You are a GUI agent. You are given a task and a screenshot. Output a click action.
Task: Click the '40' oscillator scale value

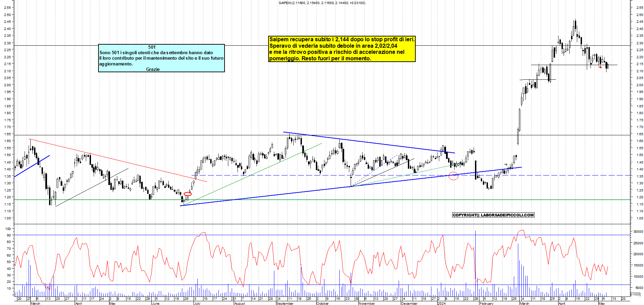[9, 269]
